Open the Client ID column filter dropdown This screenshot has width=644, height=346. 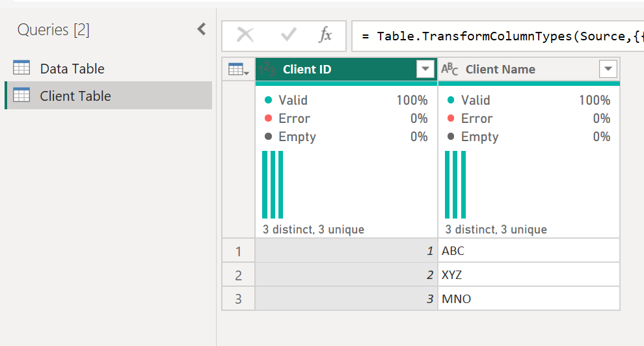click(x=425, y=69)
